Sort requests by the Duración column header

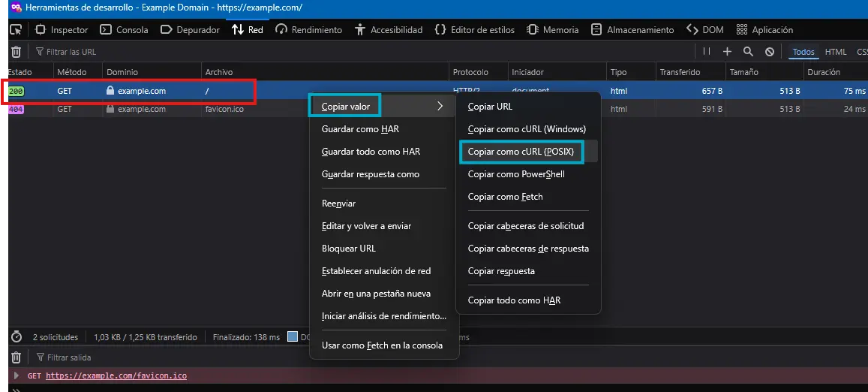[825, 72]
